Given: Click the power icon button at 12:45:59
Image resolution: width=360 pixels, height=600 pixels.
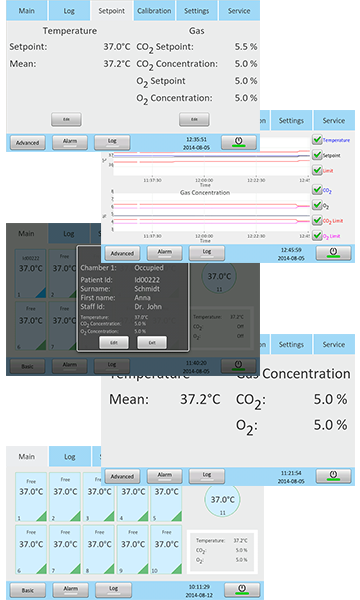Looking at the screenshot, I should pos(333,253).
